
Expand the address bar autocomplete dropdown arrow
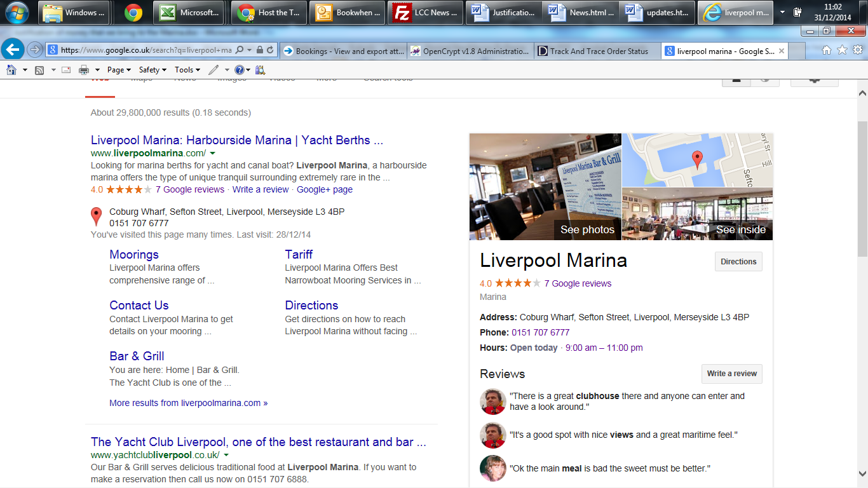pyautogui.click(x=249, y=50)
